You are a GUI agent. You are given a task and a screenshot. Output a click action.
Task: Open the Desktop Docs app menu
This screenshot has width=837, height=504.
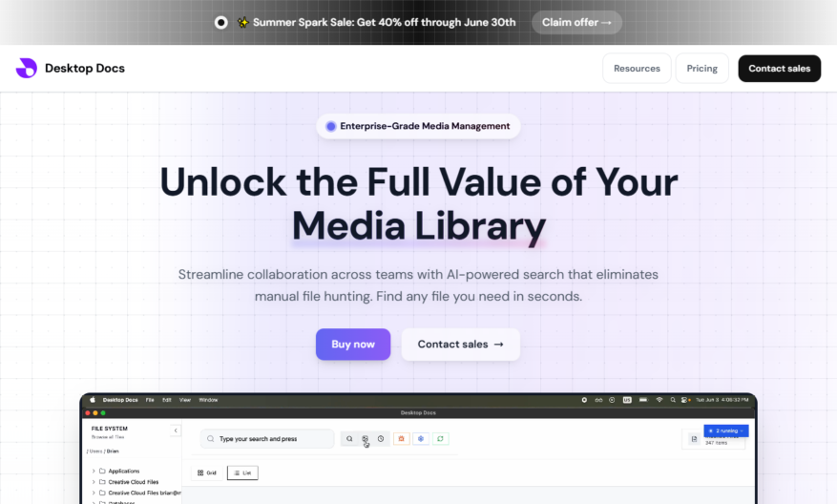click(x=120, y=399)
